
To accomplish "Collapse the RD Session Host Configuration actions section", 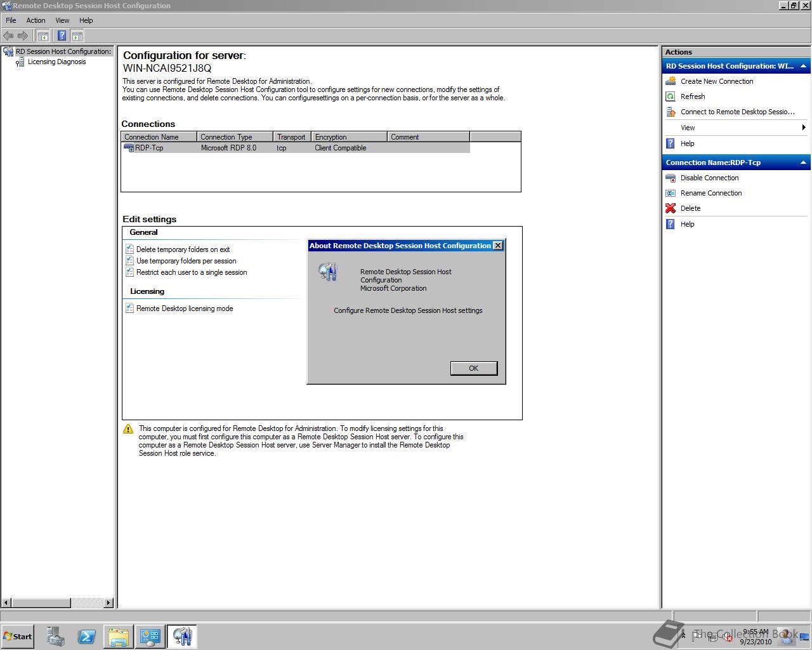I will coord(803,66).
